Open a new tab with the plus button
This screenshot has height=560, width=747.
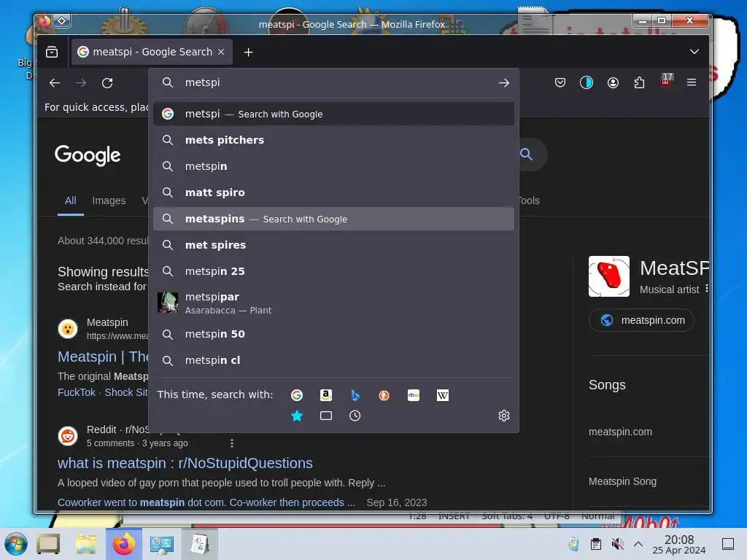pyautogui.click(x=248, y=52)
